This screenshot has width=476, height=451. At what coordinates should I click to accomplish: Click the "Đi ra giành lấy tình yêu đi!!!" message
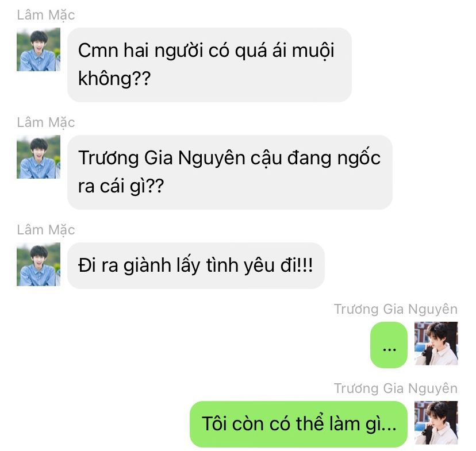coord(196,265)
